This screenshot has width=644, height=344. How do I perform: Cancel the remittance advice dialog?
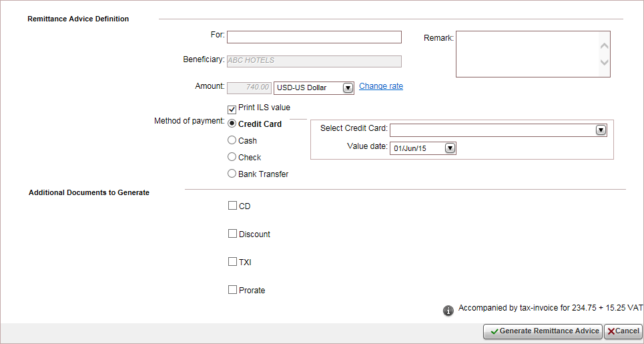coord(623,331)
